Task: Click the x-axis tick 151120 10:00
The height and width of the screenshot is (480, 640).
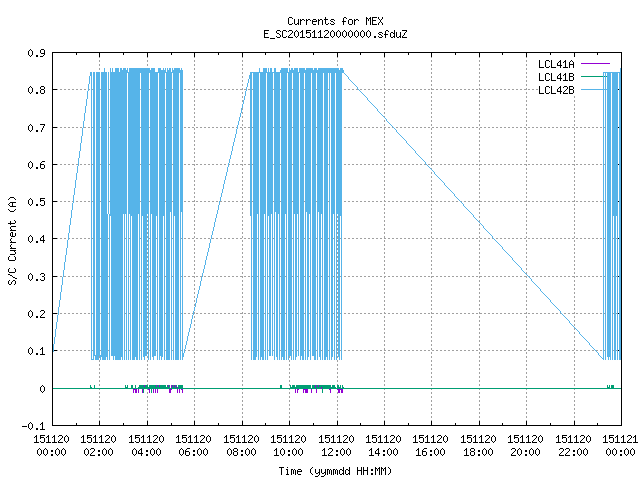Action: [288, 446]
